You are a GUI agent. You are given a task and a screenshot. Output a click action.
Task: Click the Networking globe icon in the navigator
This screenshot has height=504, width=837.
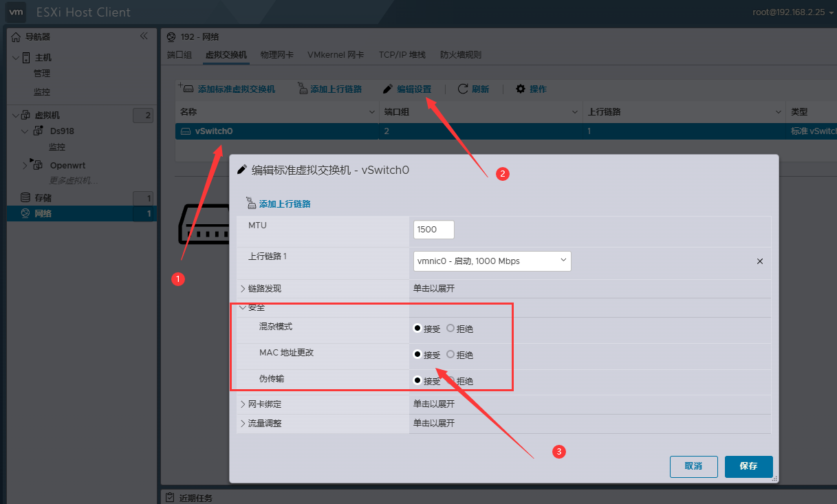[25, 213]
